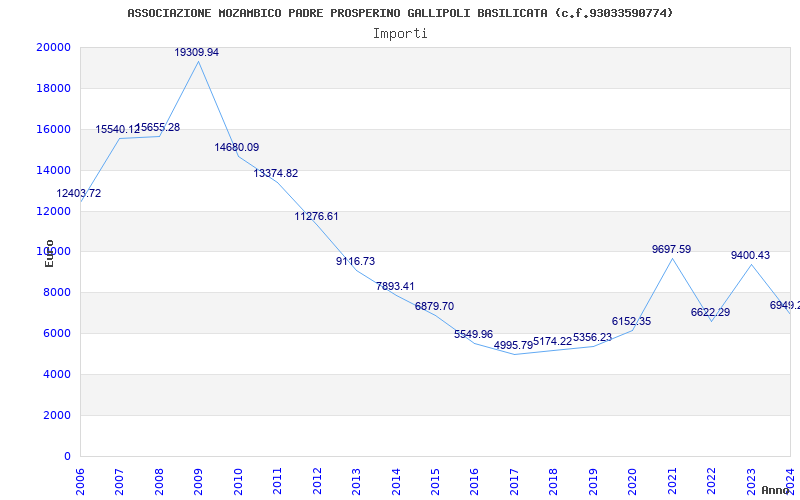Image resolution: width=800 pixels, height=500 pixels.
Task: Click the y-axis tick 6000
Action: pos(57,333)
